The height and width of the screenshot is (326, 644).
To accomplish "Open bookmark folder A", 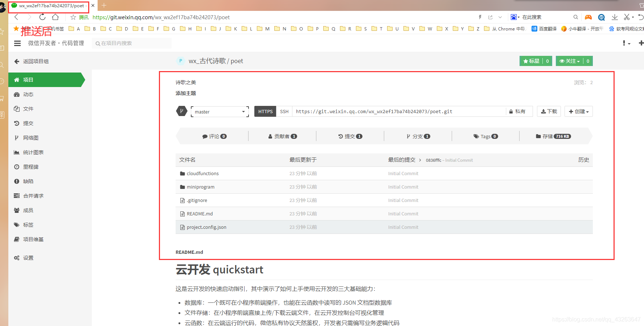I will coord(74,29).
